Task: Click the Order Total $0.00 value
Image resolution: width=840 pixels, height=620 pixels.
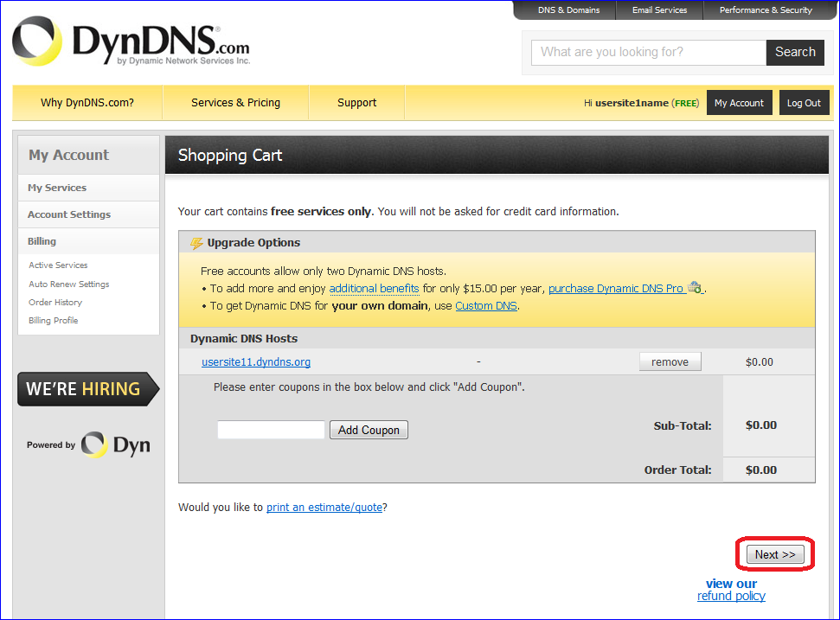Action: pos(760,470)
